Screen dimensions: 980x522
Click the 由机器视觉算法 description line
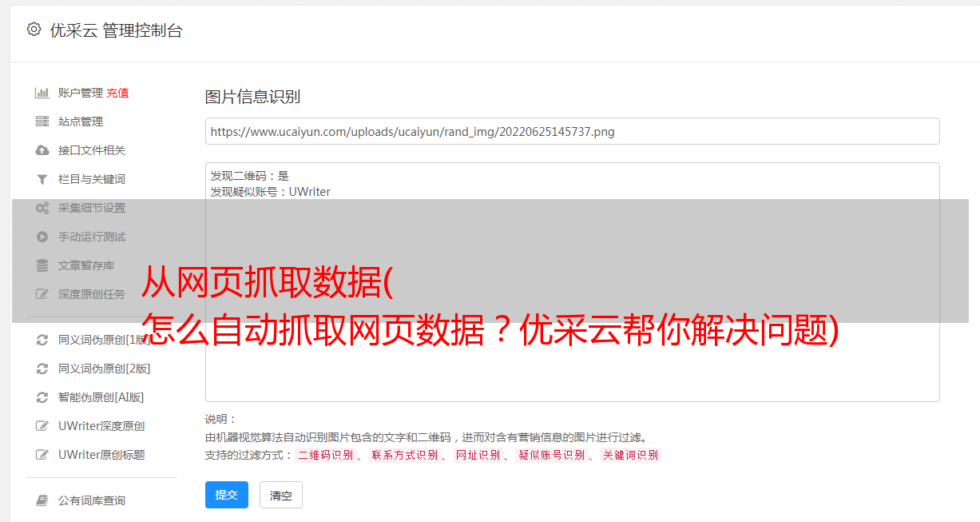(426, 437)
